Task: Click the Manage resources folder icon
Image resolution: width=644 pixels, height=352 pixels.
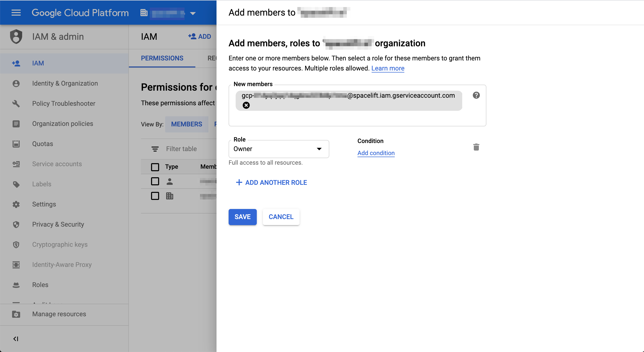Action: click(16, 314)
